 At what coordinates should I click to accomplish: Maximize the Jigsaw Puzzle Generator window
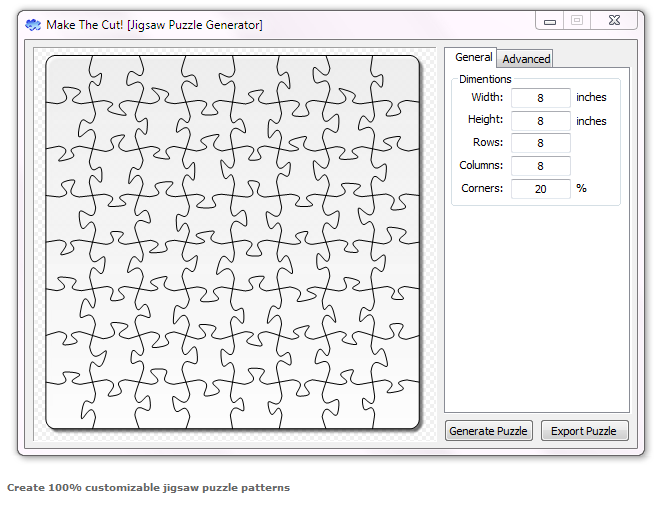(577, 20)
